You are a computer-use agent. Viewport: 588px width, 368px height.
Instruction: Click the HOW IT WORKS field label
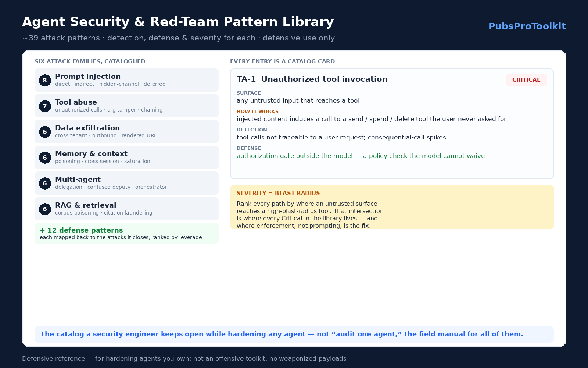click(258, 112)
